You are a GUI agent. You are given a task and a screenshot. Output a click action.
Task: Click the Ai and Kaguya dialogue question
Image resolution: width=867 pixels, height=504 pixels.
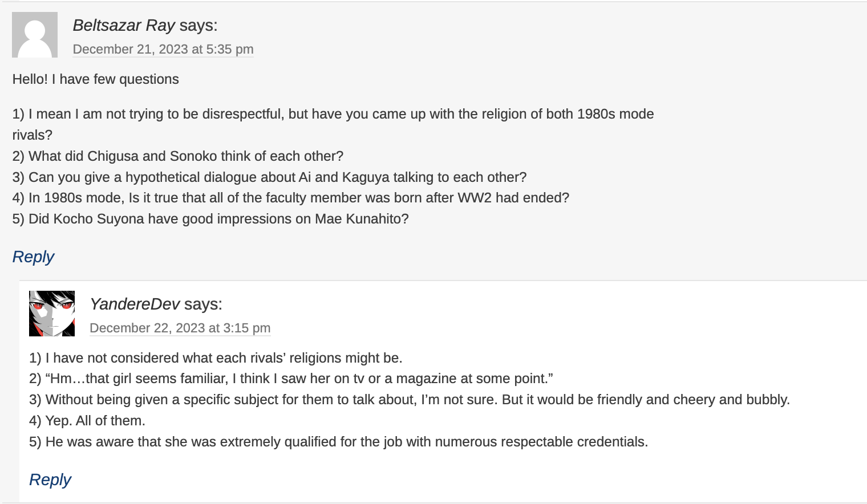click(269, 177)
